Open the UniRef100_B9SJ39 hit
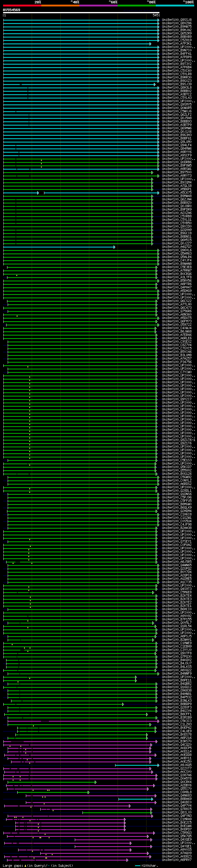Viewport: 197px width, 868px height. pyautogui.click(x=177, y=84)
